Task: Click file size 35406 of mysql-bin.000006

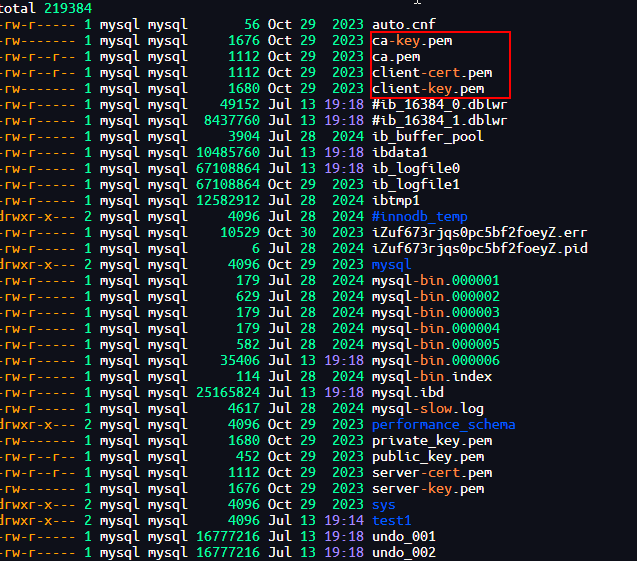Action: click(240, 361)
